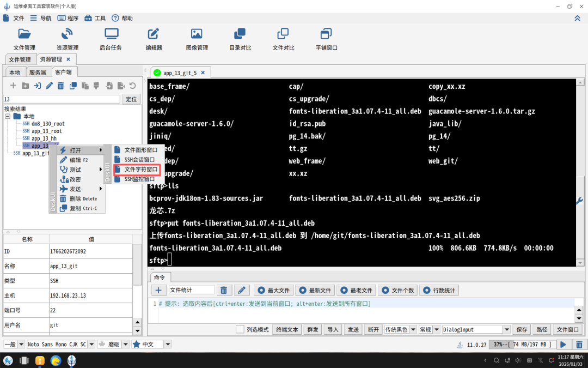Choose 文件字符窗口 in the submenu
The width and height of the screenshot is (588, 368).
click(x=137, y=170)
